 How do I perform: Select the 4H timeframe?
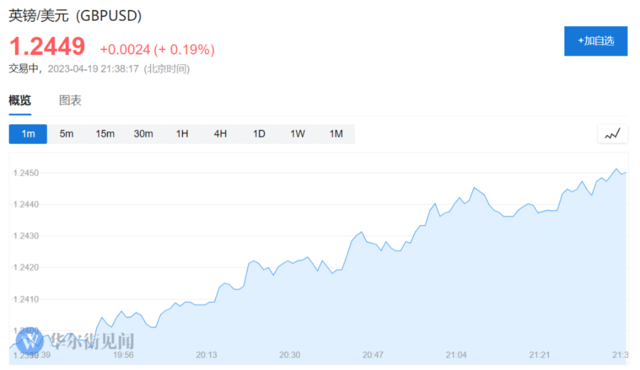coord(220,134)
